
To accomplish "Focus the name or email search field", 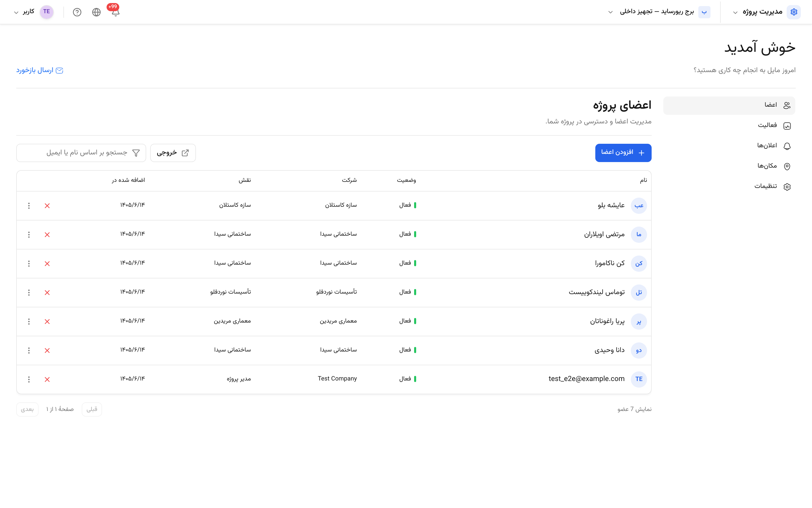I will [81, 153].
